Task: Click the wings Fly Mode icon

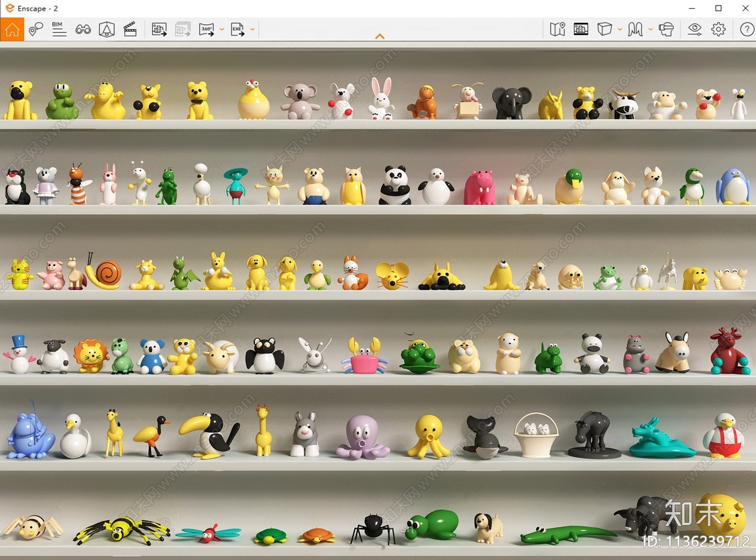Action: [x=635, y=29]
